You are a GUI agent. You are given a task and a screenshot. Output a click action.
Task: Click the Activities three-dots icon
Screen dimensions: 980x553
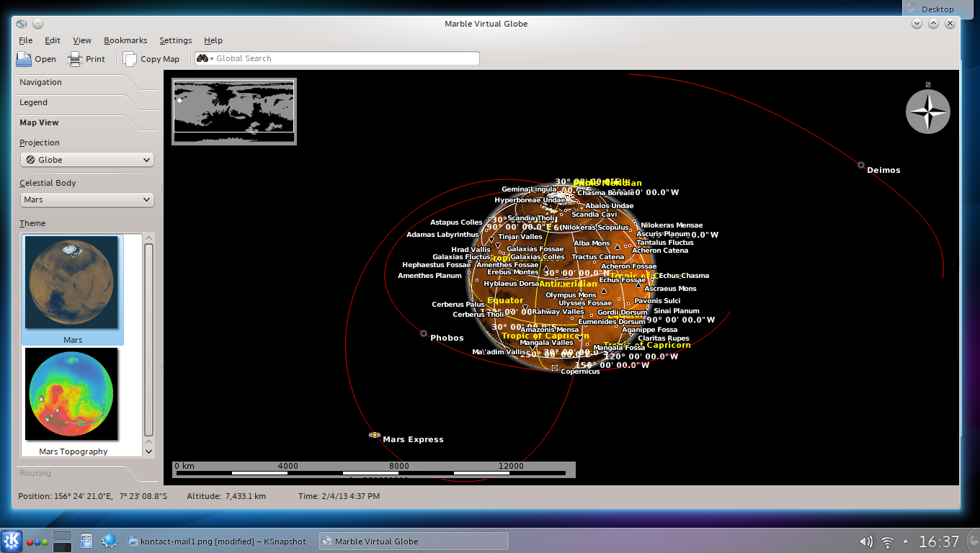[37, 541]
